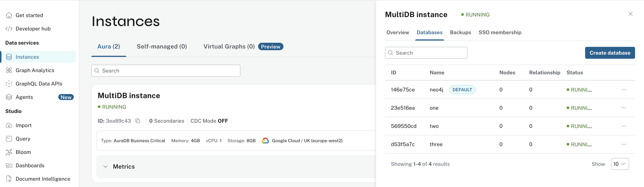The width and height of the screenshot is (644, 187).
Task: Open the Agents page
Action: pos(24,97)
